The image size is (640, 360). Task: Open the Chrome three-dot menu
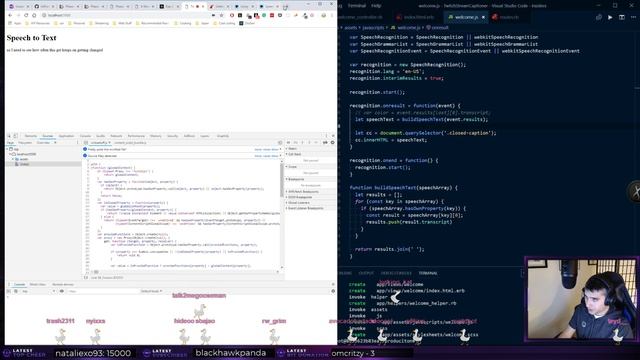coord(331,15)
